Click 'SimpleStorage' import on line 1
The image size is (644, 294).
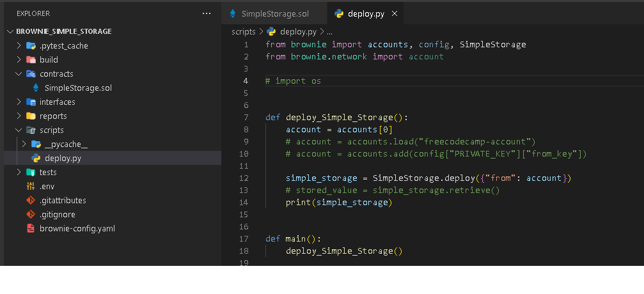(x=493, y=44)
